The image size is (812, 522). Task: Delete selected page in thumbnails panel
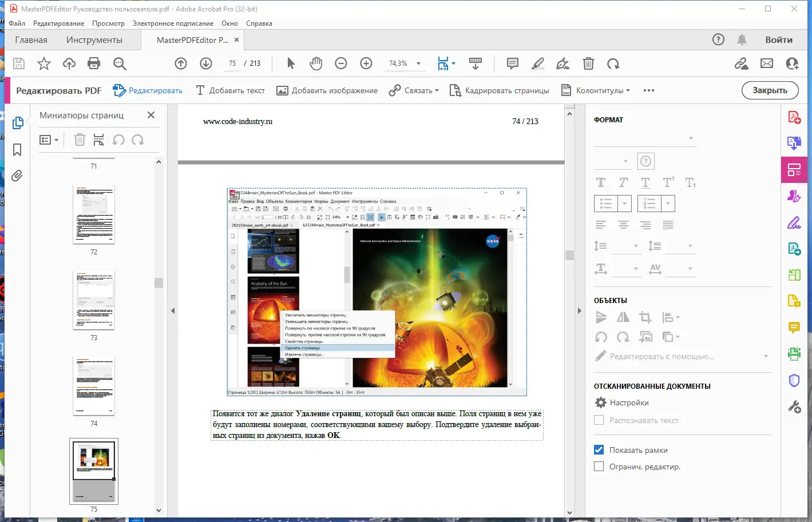point(80,140)
